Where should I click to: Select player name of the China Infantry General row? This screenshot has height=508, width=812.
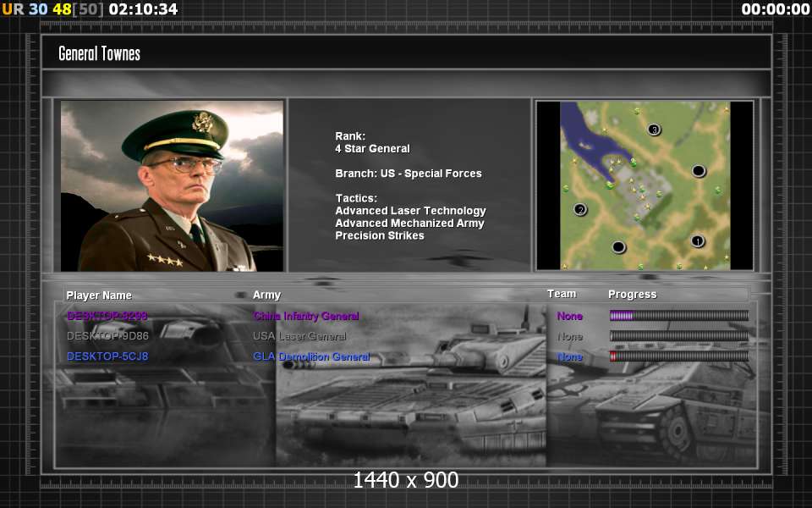tap(107, 316)
